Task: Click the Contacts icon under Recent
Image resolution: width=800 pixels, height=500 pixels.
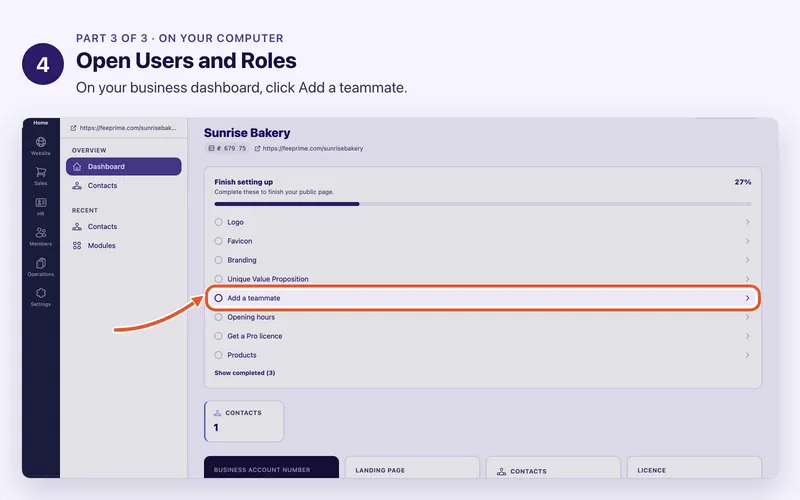Action: tap(77, 227)
